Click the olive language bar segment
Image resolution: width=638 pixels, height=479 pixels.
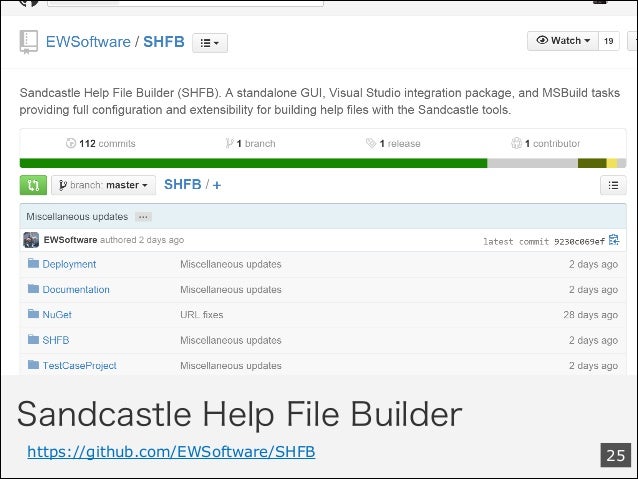coord(592,163)
